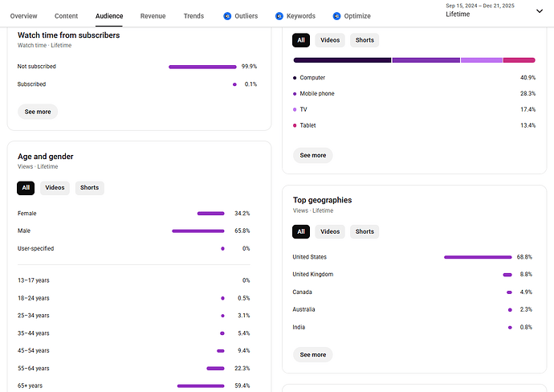Open the Trends tab
Screen dimensions: 554x392
click(193, 16)
